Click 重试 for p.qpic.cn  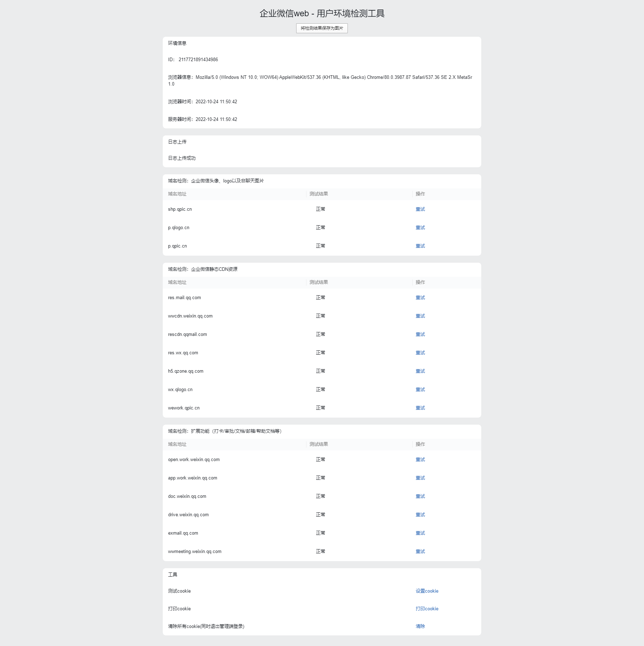420,246
